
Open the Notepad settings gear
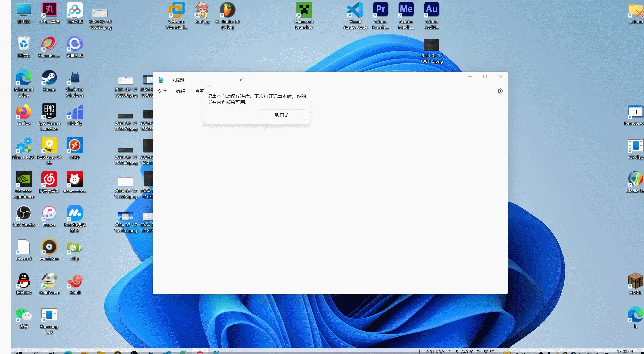coord(500,91)
